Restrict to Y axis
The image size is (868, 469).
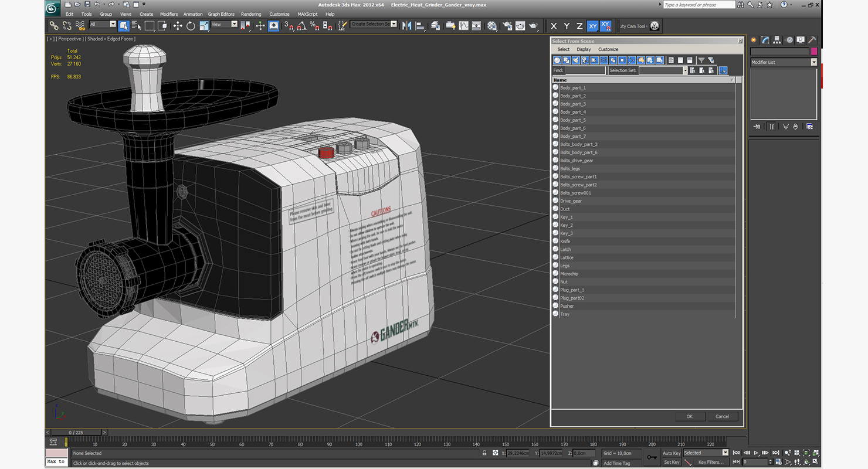(567, 26)
